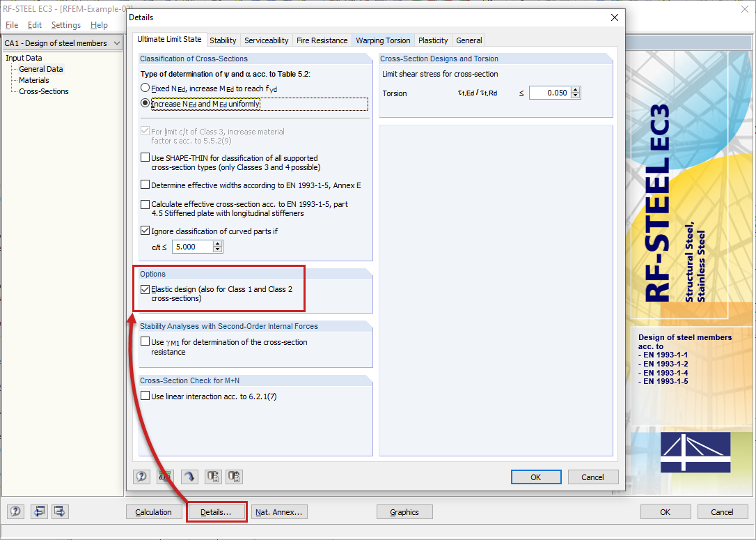Click Cancel in main RF-STEEL EC3 window
This screenshot has height=540, width=756.
[x=722, y=512]
